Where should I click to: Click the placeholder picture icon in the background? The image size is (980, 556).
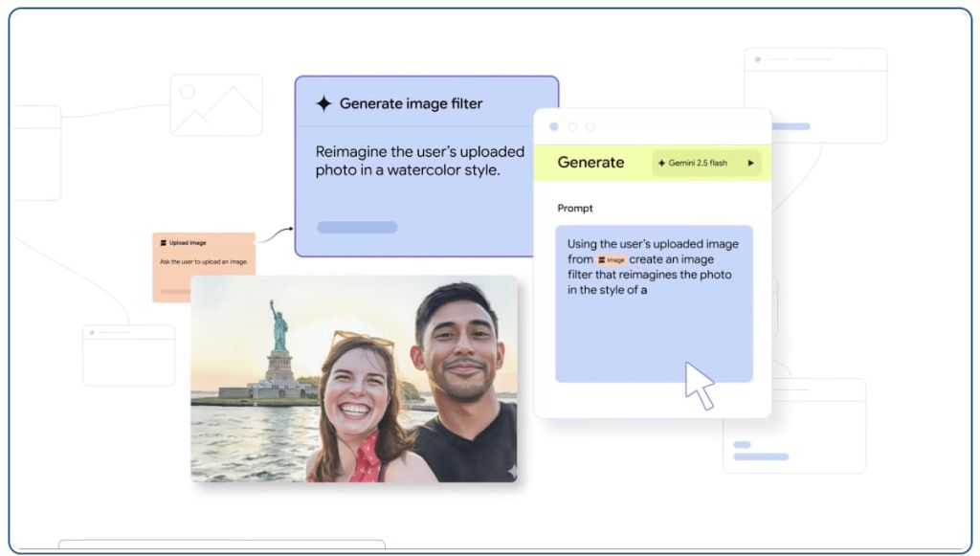(216, 105)
